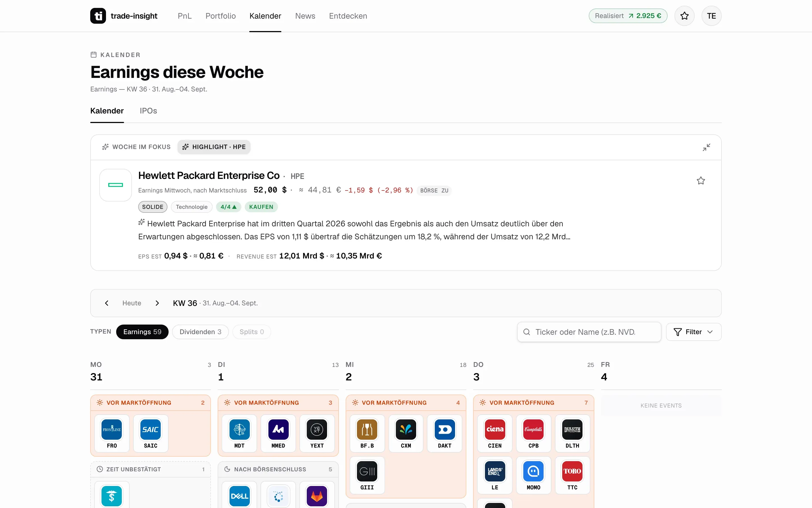
Task: Click the SOLIDE badge
Action: tap(153, 207)
